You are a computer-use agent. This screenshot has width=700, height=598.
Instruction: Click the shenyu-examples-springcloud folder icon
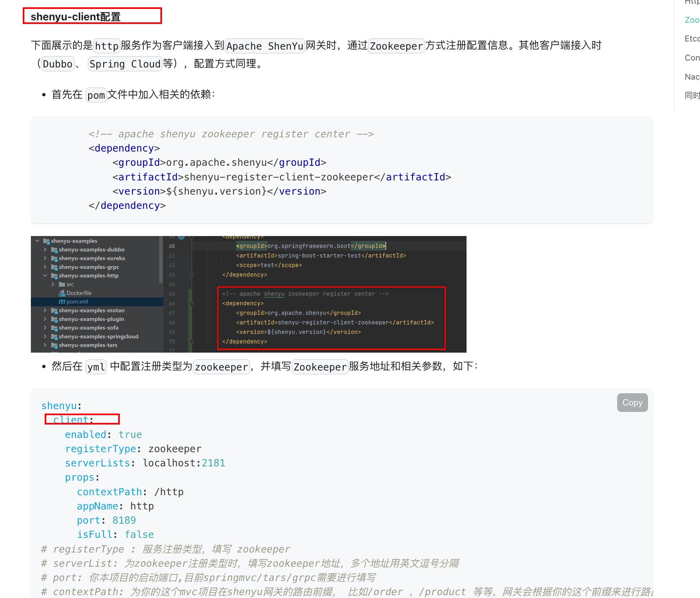coord(54,336)
